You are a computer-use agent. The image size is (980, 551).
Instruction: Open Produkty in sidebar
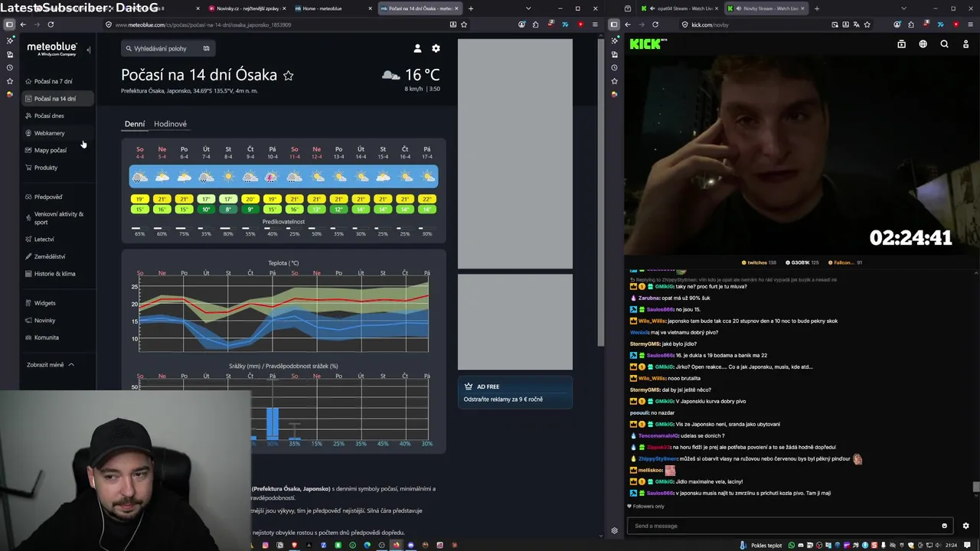pyautogui.click(x=46, y=168)
